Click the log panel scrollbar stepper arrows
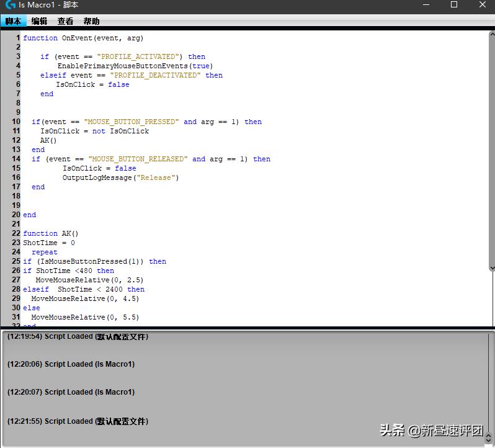Image resolution: width=495 pixels, height=448 pixels. (488, 438)
